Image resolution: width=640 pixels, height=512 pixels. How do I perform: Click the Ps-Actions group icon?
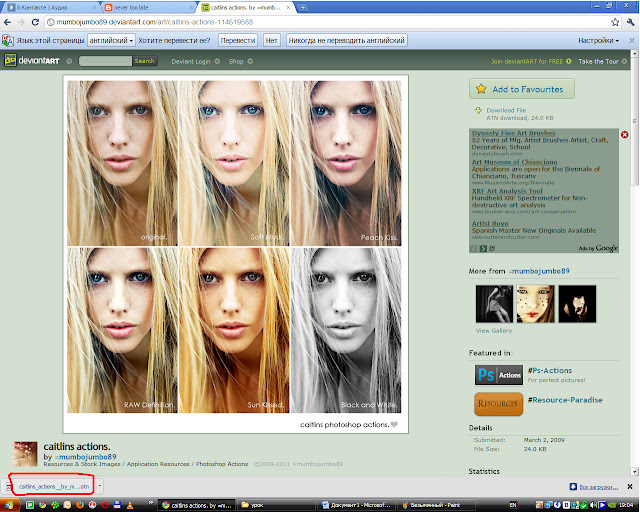click(498, 375)
